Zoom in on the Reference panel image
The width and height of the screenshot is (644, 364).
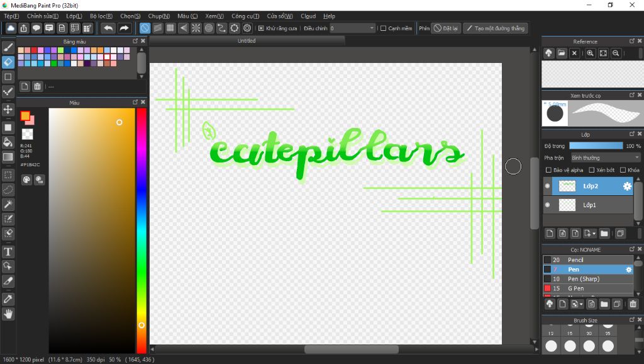point(590,53)
